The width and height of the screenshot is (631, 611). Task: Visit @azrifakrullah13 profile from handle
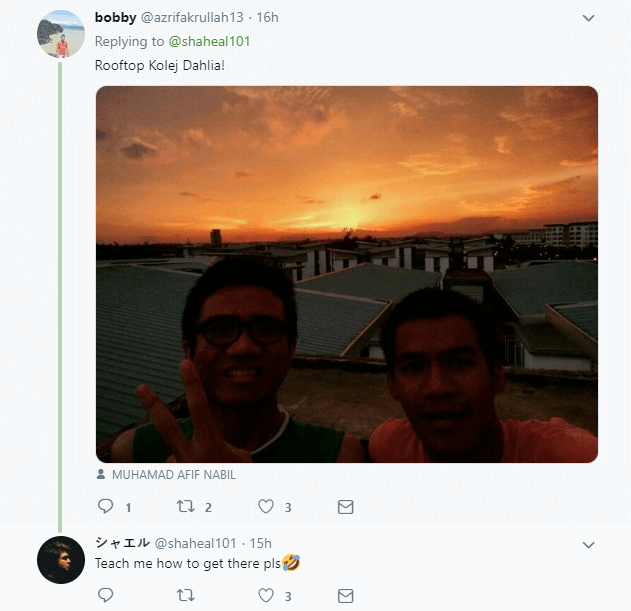pos(192,17)
